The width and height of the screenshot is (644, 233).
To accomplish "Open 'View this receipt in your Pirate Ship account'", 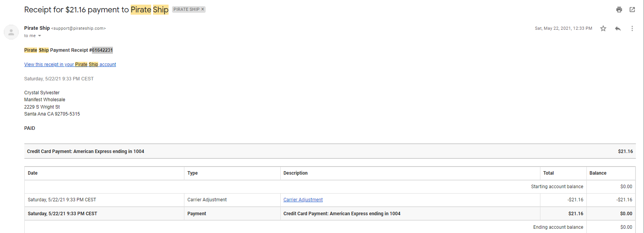I will point(70,65).
